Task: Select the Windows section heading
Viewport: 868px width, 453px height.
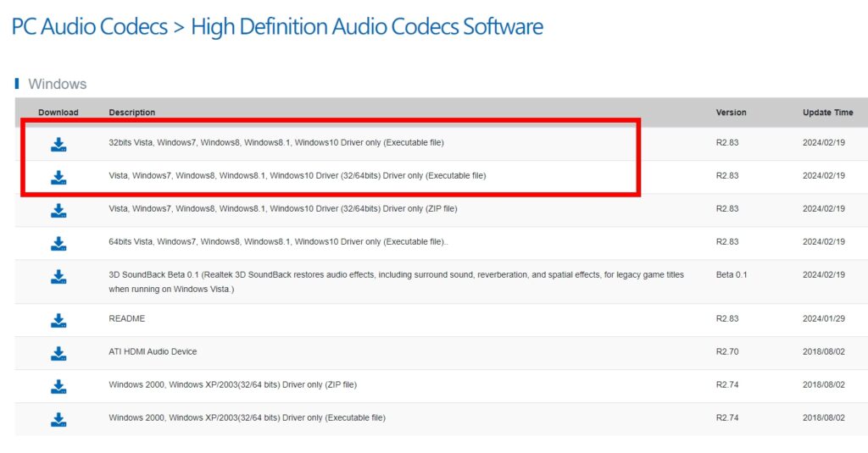Action: (57, 84)
